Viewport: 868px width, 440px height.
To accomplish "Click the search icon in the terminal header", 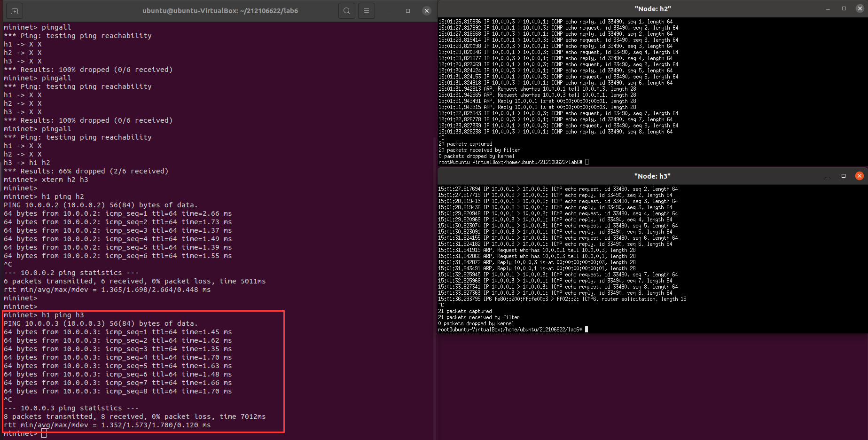I will [346, 11].
